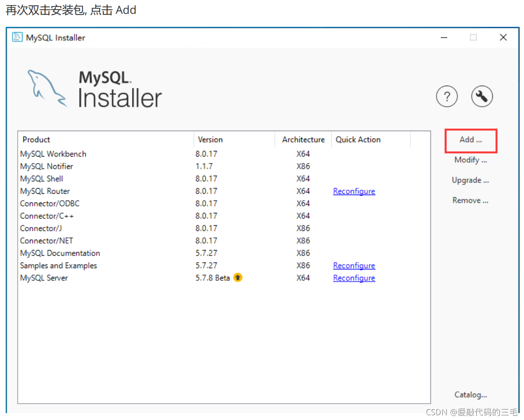524x420 pixels.
Task: Select the Connector/NET row
Action: (224, 241)
